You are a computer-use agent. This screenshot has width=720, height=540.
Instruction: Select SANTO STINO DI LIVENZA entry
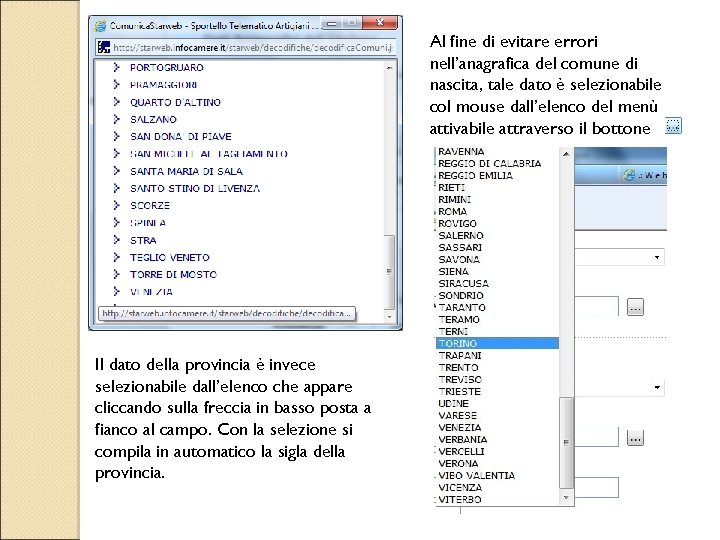click(x=195, y=188)
